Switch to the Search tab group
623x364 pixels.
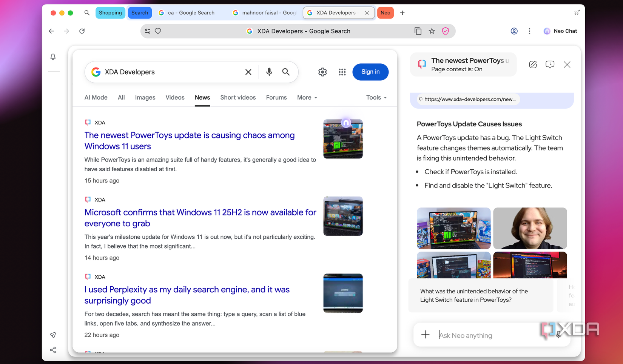pyautogui.click(x=140, y=13)
